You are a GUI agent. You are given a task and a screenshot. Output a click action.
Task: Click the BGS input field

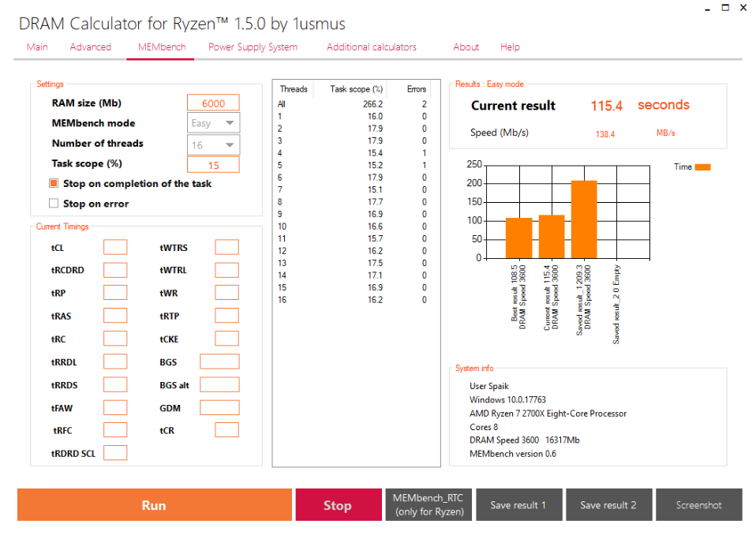[219, 361]
